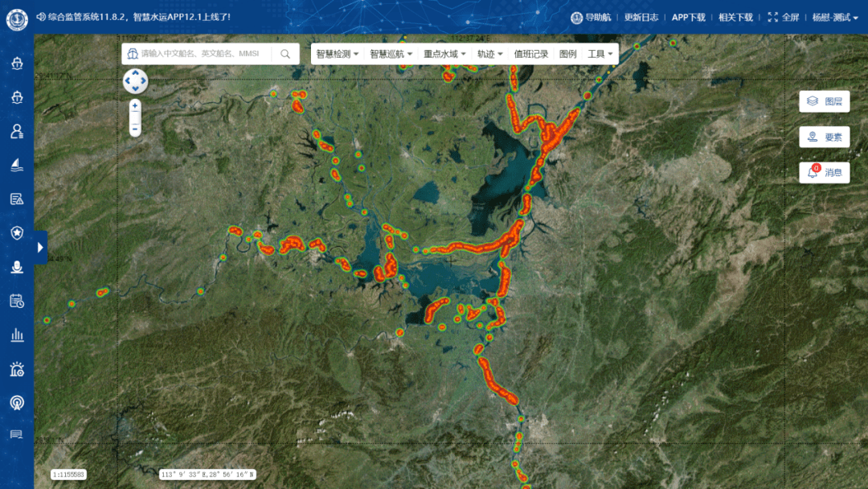Screen dimensions: 868x489
Task: Expand the collapsed left side panel arrow
Action: (x=40, y=248)
